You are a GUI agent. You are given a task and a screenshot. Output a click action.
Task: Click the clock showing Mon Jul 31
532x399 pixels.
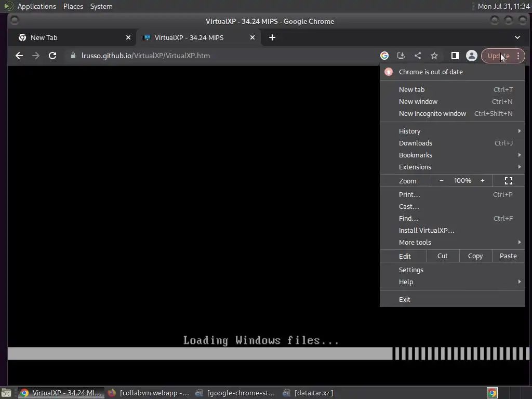coord(503,6)
